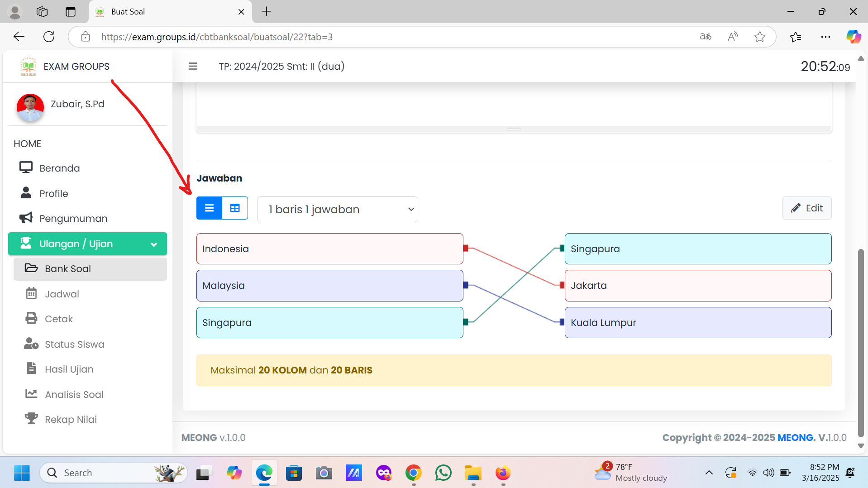Open Status Siswa icon in sidebar
Viewport: 868px width, 488px height.
pos(31,344)
